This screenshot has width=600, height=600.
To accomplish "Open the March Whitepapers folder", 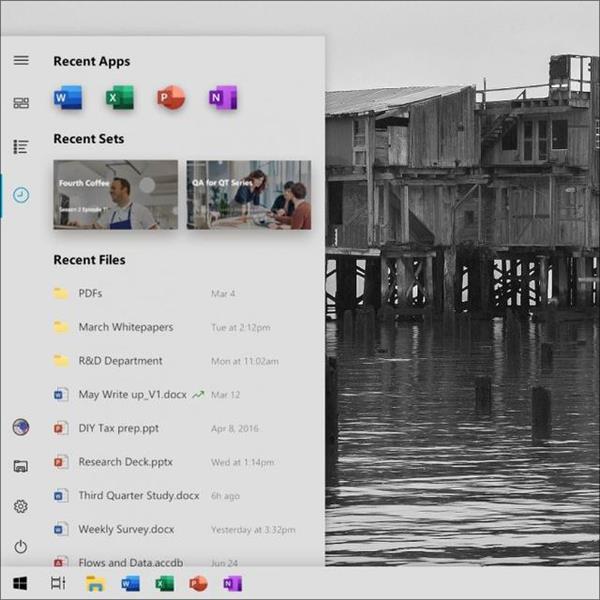I will pyautogui.click(x=125, y=327).
